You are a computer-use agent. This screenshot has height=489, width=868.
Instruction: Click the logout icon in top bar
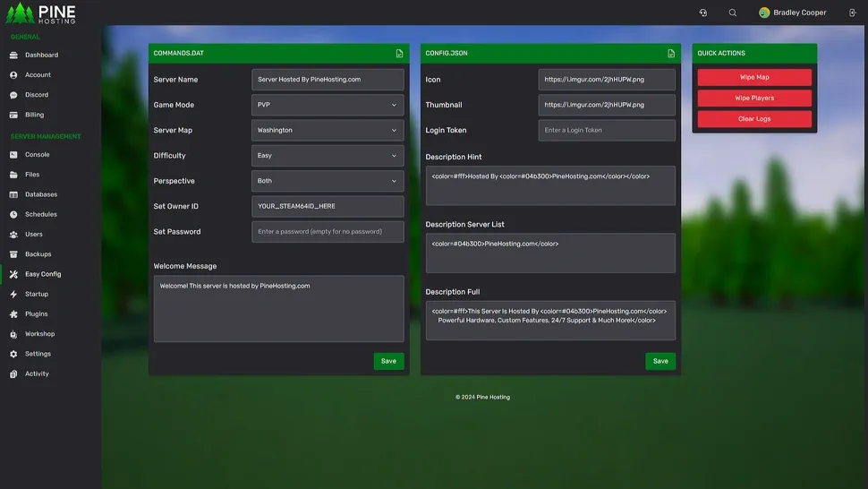point(853,13)
